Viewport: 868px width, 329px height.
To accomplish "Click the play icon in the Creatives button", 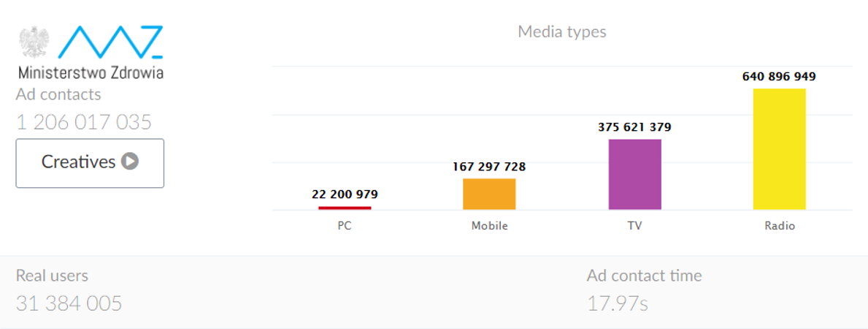I will [130, 162].
